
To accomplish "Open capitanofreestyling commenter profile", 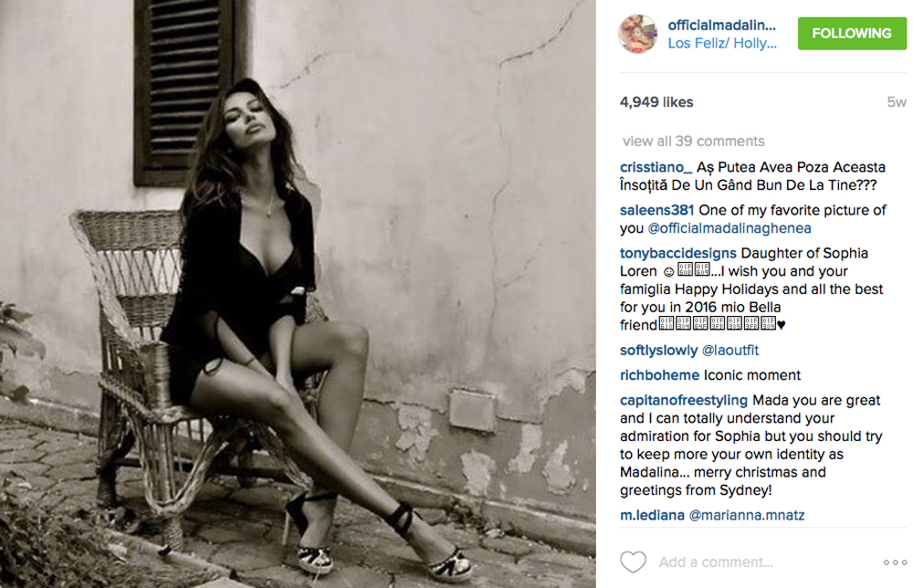I will pos(684,401).
